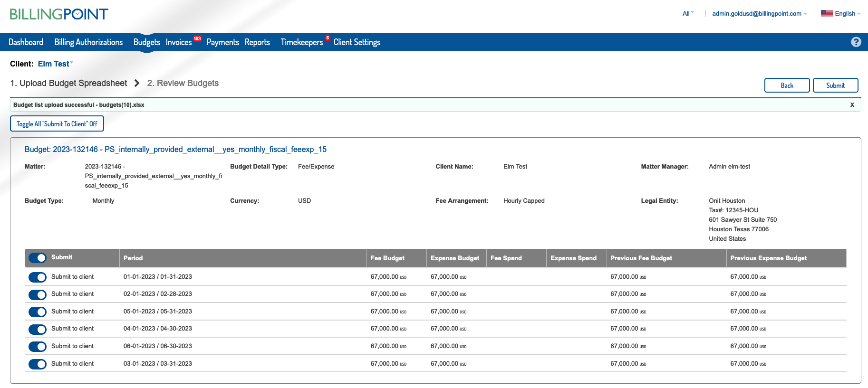Screen dimensions: 868x388
Task: Expand the admin.goldusd@billingpoint.com account menu
Action: (x=759, y=13)
